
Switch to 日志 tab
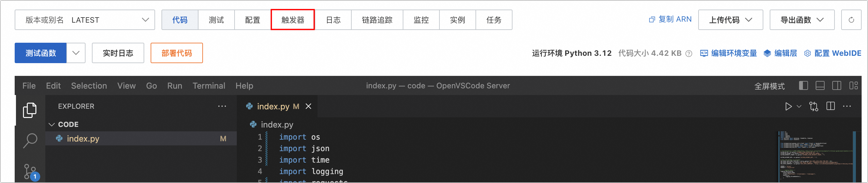pos(333,20)
